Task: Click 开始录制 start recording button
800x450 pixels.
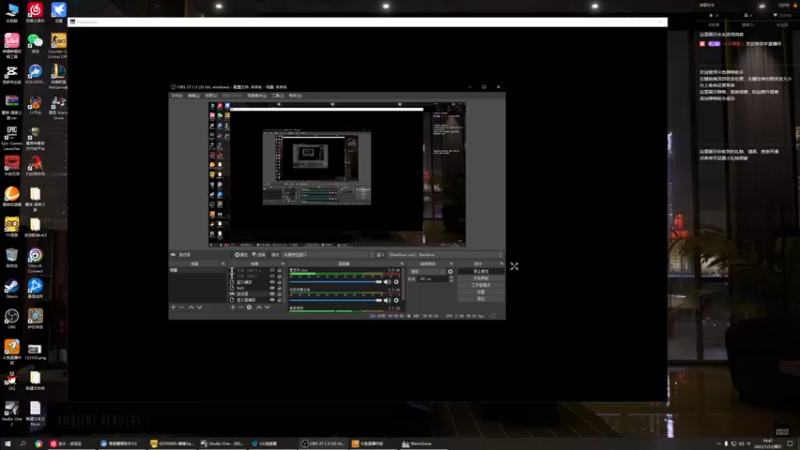Action: pos(481,278)
